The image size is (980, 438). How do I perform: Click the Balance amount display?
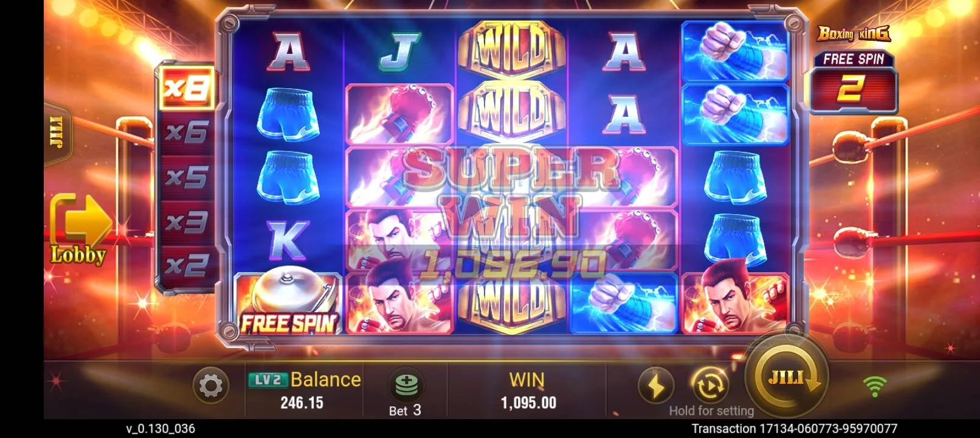[302, 402]
